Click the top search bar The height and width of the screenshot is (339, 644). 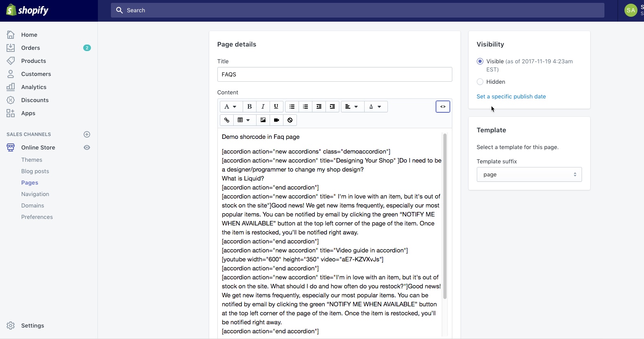click(357, 10)
